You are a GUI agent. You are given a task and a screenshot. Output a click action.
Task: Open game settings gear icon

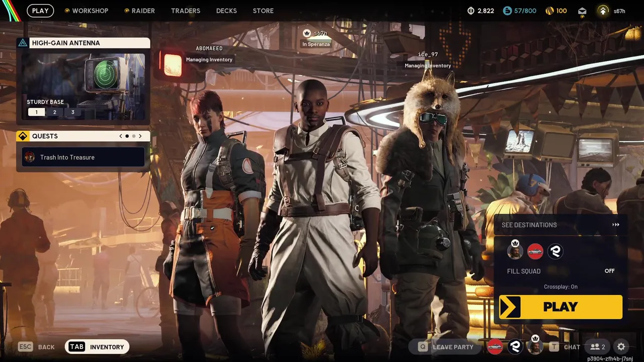tap(621, 346)
